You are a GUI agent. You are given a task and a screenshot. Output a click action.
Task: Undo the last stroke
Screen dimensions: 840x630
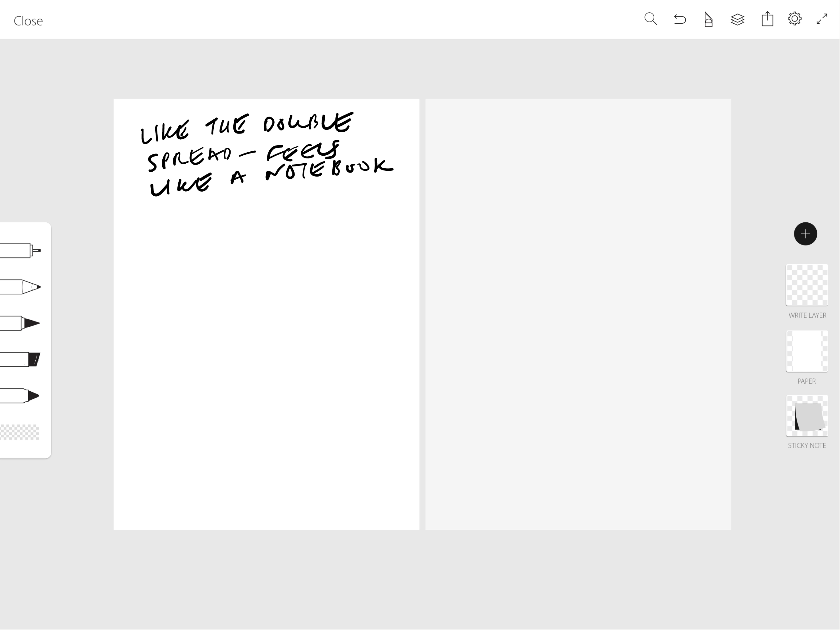[680, 19]
